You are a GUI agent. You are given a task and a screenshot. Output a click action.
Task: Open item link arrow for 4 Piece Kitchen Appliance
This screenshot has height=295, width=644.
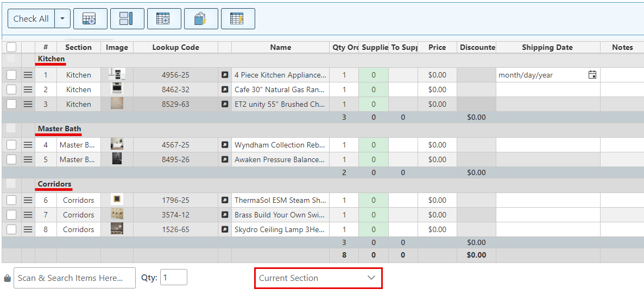coord(225,75)
